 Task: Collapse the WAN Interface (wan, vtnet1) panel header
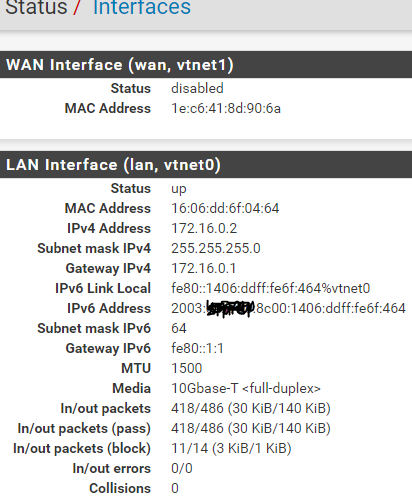click(x=206, y=65)
